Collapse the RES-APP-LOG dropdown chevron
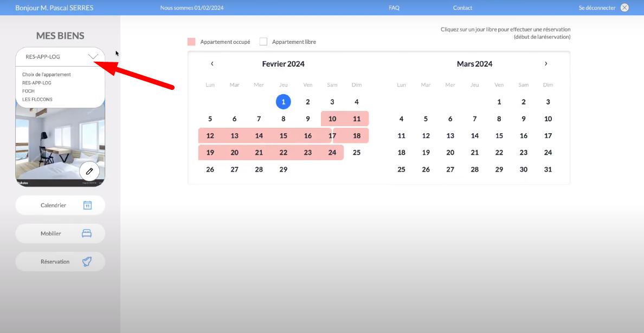 click(93, 56)
